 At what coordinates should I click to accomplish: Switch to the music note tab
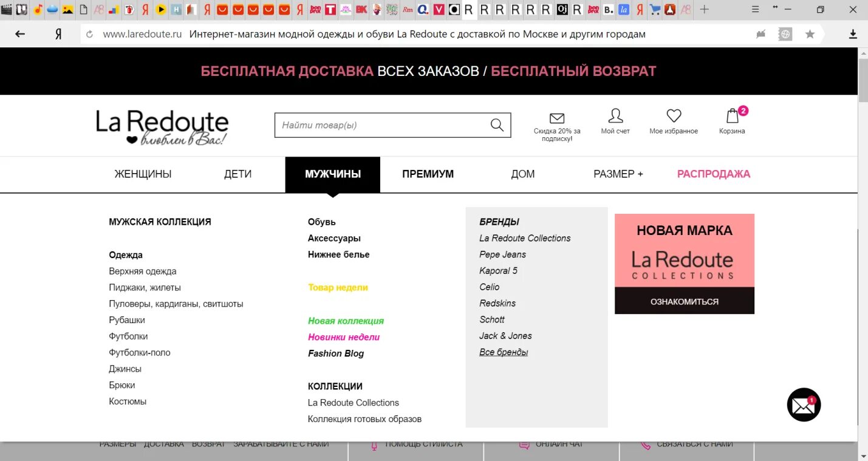[38, 10]
